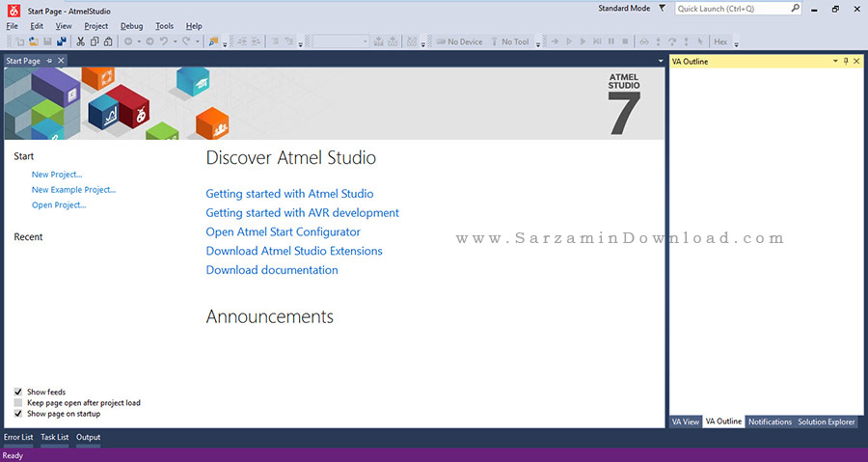Click the Paste toolbar icon

[x=108, y=41]
